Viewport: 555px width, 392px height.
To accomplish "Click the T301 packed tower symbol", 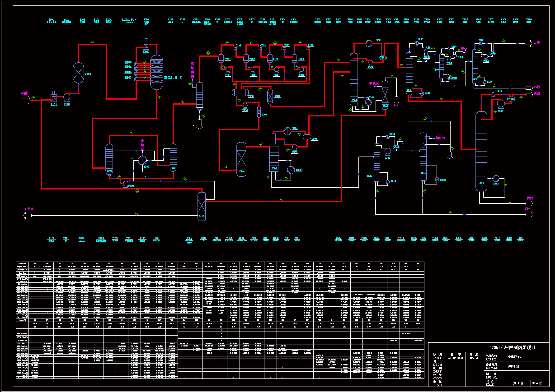I will tap(241, 159).
